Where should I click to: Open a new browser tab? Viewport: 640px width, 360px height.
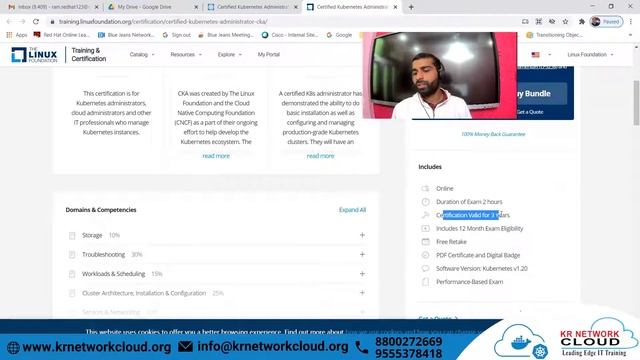point(411,7)
